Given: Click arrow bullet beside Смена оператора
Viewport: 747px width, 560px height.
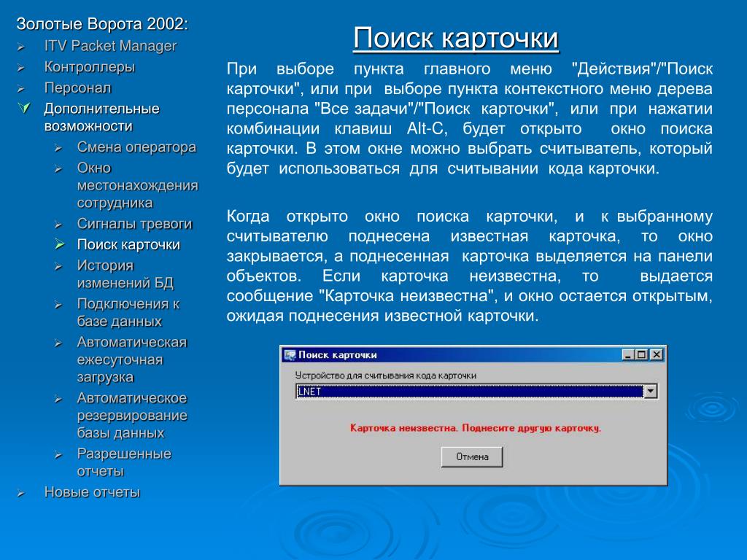Looking at the screenshot, I should pos(58,148).
